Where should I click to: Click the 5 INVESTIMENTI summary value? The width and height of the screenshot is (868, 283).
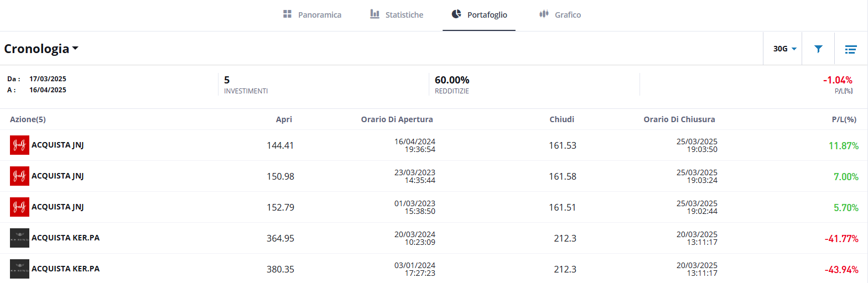point(246,85)
